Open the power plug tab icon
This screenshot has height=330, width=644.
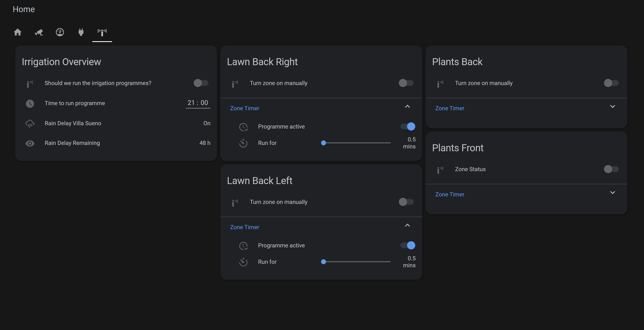(81, 32)
